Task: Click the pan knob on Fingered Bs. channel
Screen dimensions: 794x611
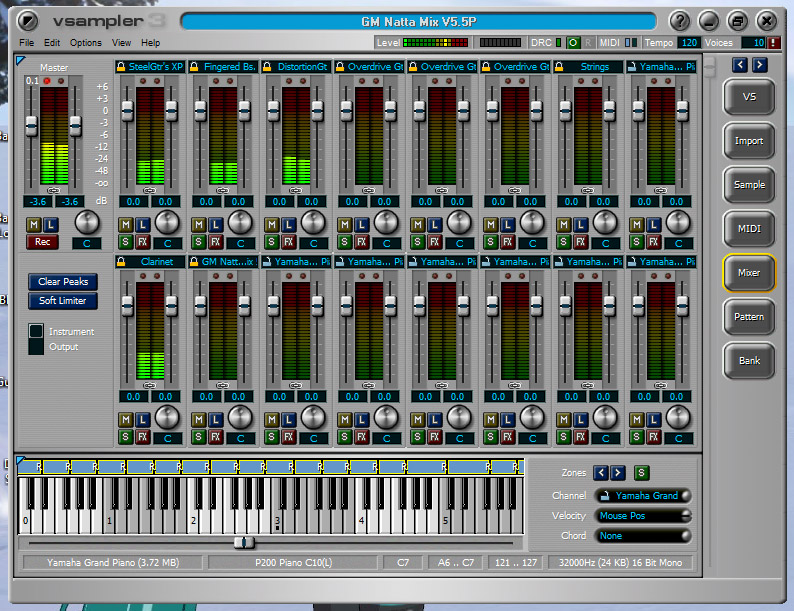Action: point(240,222)
